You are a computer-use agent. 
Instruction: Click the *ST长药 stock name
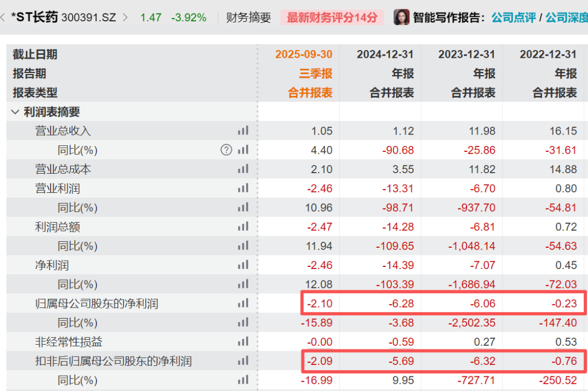[x=34, y=17]
